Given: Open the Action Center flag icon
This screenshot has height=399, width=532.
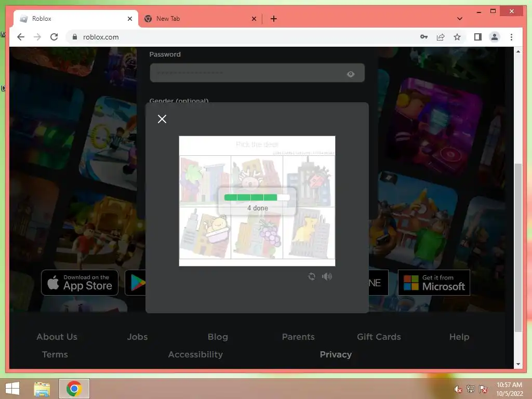Looking at the screenshot, I should point(483,389).
